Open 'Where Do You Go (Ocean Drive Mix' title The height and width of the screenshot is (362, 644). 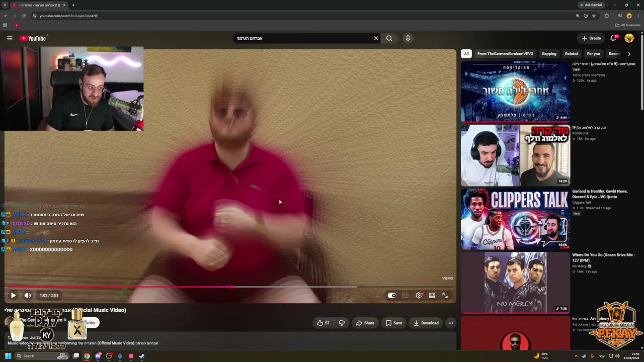tap(604, 258)
